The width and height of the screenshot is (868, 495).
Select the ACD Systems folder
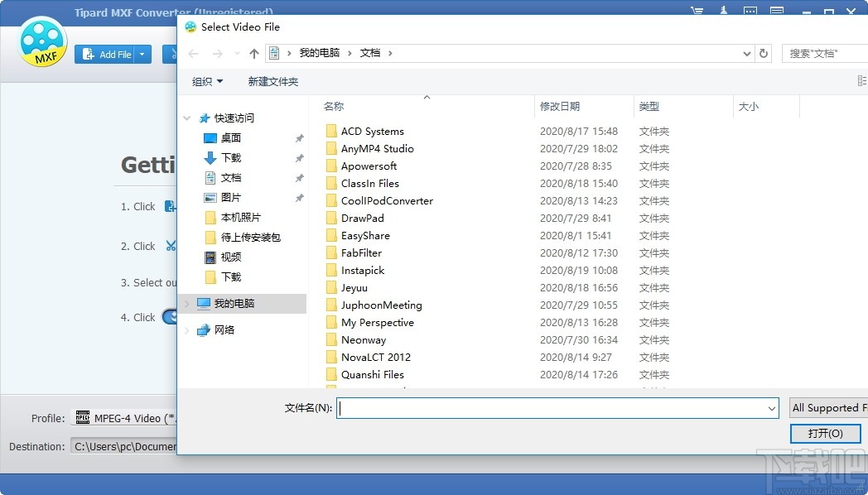pyautogui.click(x=373, y=131)
